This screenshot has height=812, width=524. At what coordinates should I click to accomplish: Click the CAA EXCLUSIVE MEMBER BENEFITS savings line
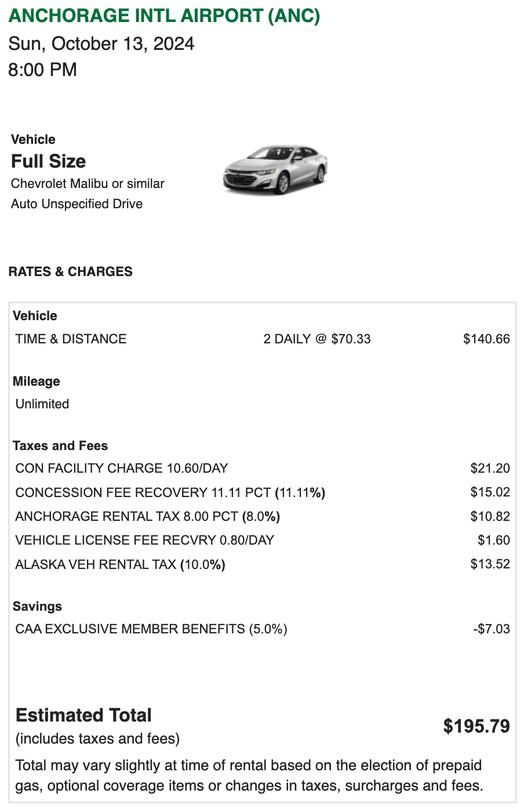[151, 629]
